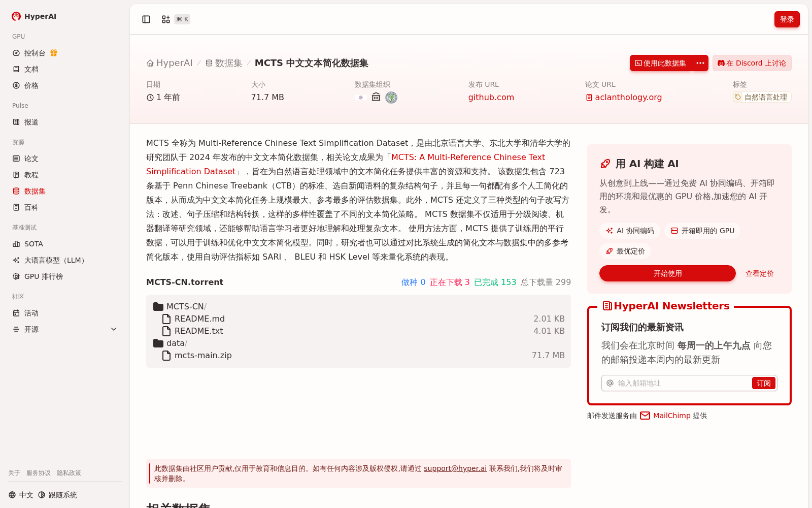
Task: Open the 关于 footer link
Action: [x=14, y=473]
